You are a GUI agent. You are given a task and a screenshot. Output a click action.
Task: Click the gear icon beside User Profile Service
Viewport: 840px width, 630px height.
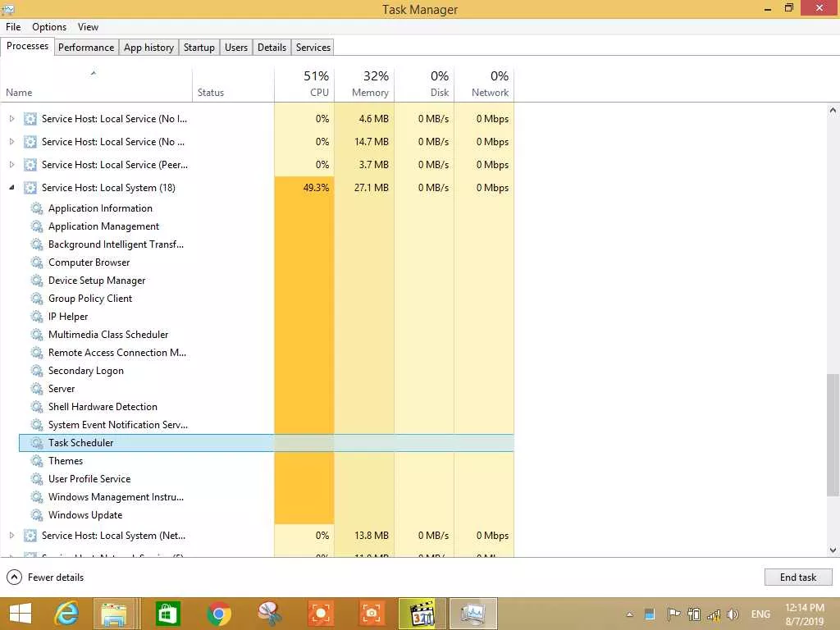36,479
